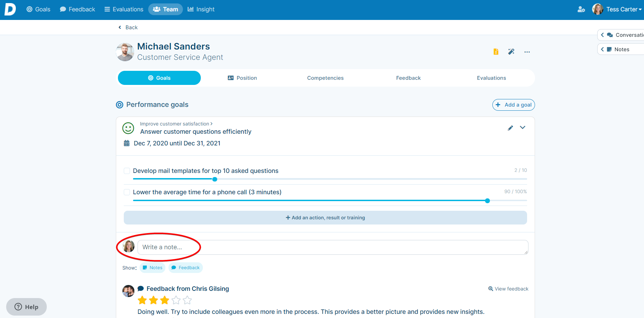Image resolution: width=644 pixels, height=318 pixels.
Task: Open the Feedback menu in top bar
Action: pos(77,9)
